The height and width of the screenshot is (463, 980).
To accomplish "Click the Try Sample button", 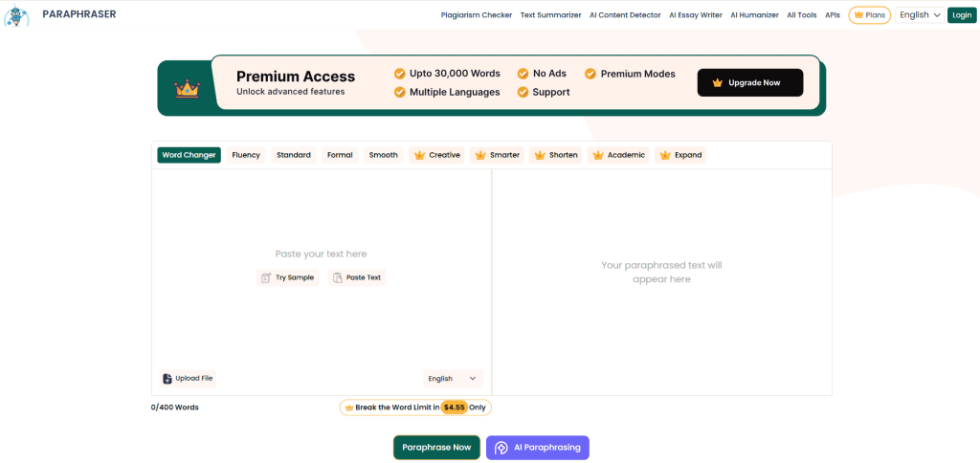I will pos(287,277).
